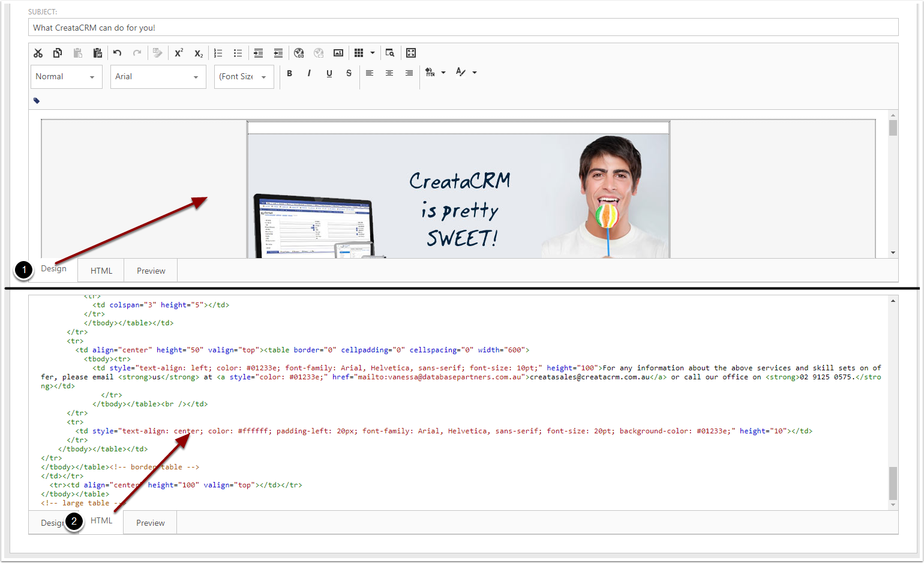
Task: Insert a numbered list
Action: pos(218,53)
